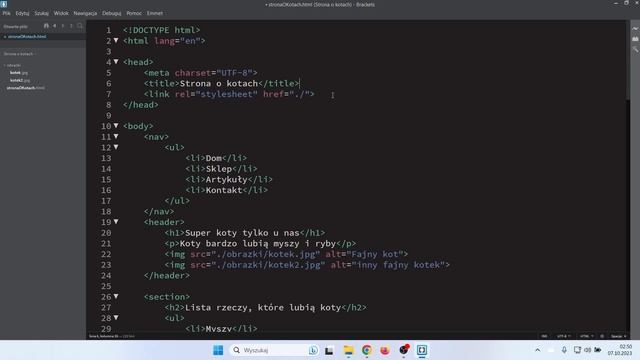640x360 pixels.
Task: Click 'Artykuły' list item text on line 15
Action: 227,179
